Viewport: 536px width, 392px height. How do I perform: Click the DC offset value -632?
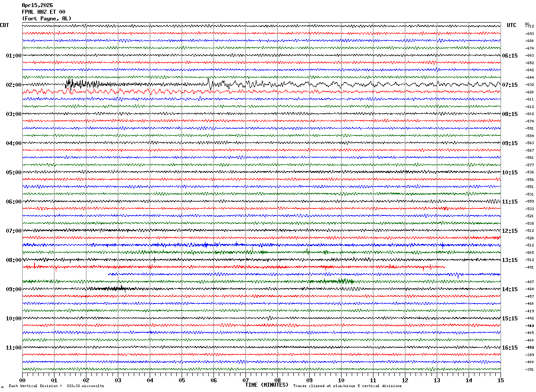pyautogui.click(x=529, y=85)
